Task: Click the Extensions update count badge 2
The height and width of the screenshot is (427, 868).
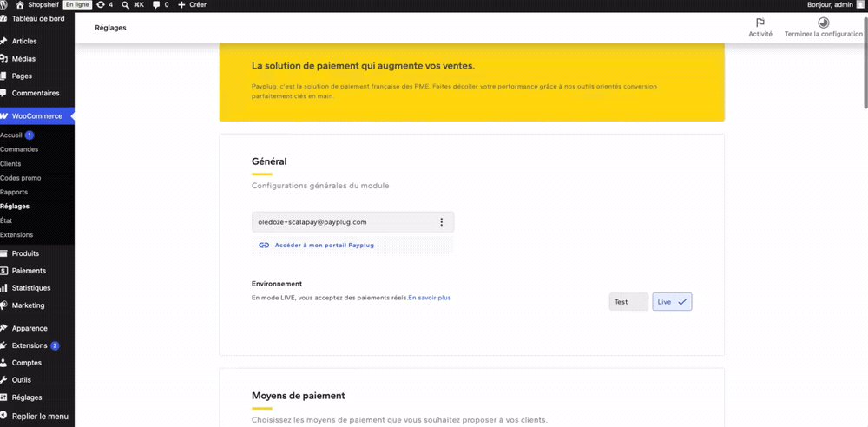Action: (55, 345)
